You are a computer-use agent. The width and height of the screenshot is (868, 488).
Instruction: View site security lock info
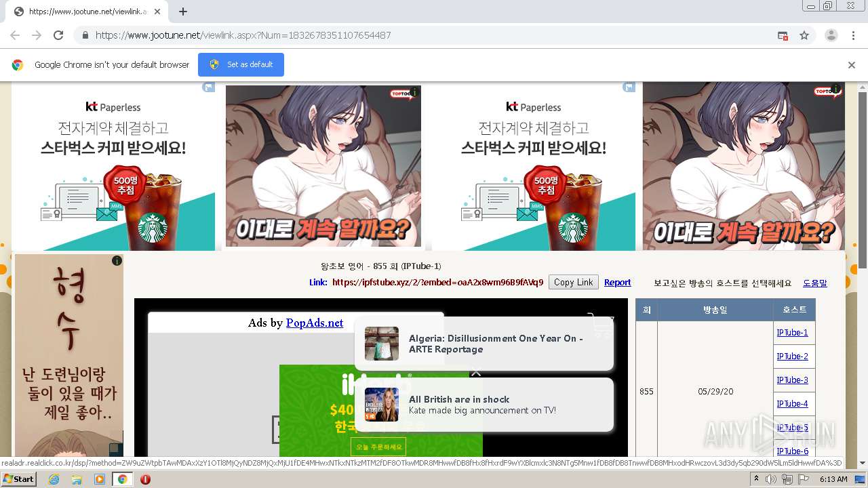pyautogui.click(x=85, y=35)
